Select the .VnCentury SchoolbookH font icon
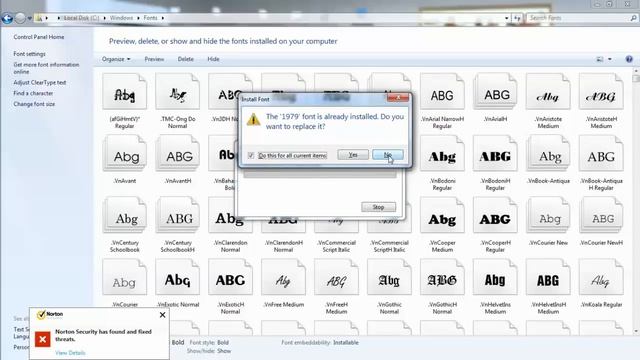The height and width of the screenshot is (360, 640). click(x=178, y=216)
